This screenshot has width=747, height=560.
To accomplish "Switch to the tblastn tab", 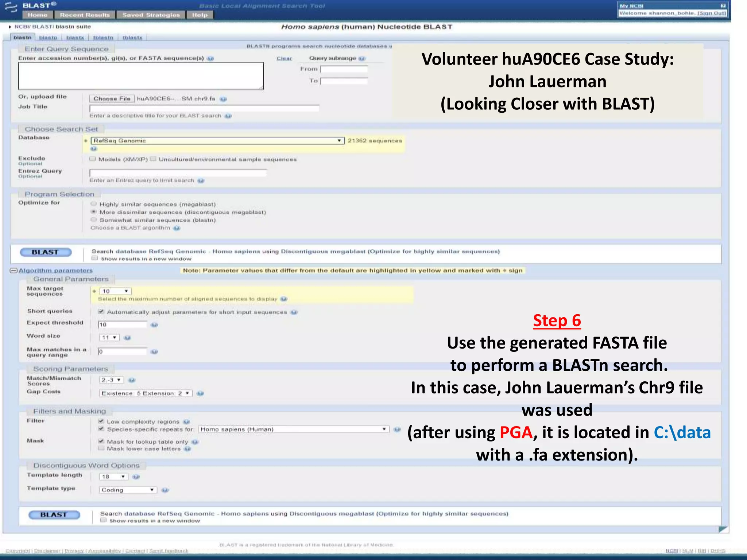I will (103, 38).
